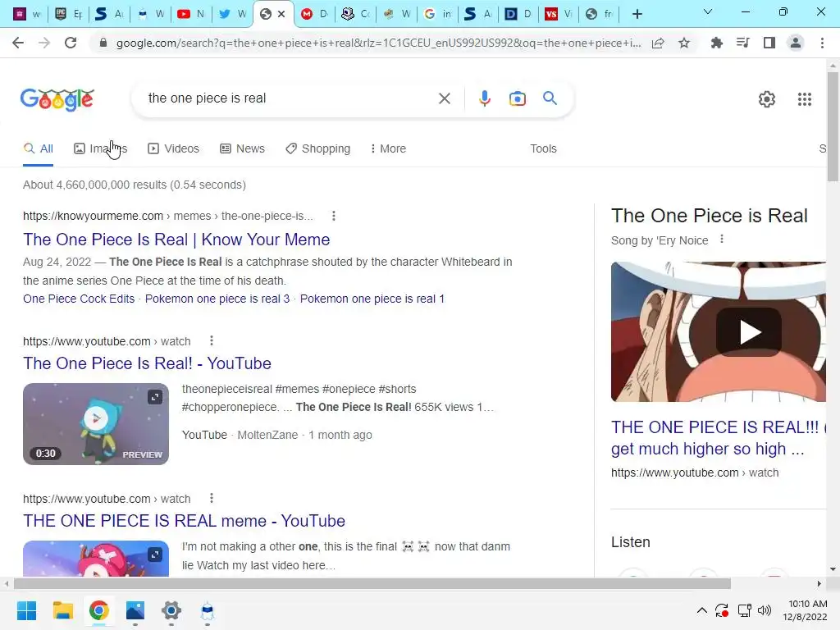Open Google quick settings gear
The width and height of the screenshot is (840, 630).
pos(767,99)
